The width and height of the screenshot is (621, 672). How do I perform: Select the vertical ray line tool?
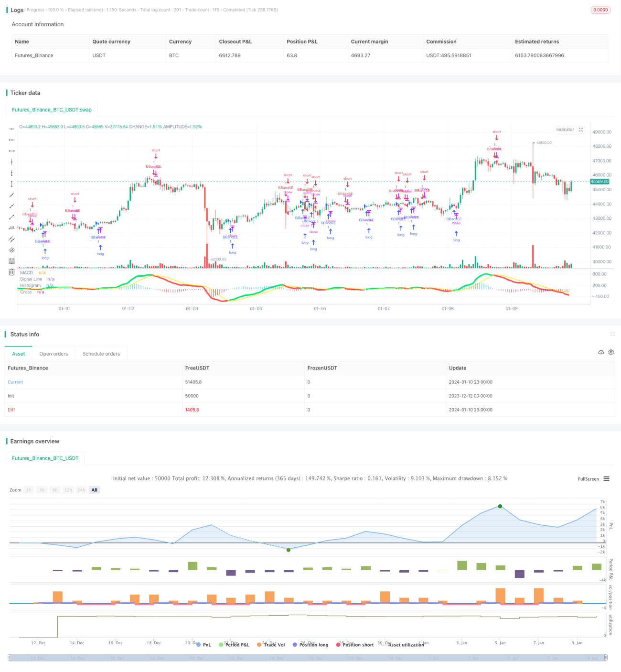(11, 173)
